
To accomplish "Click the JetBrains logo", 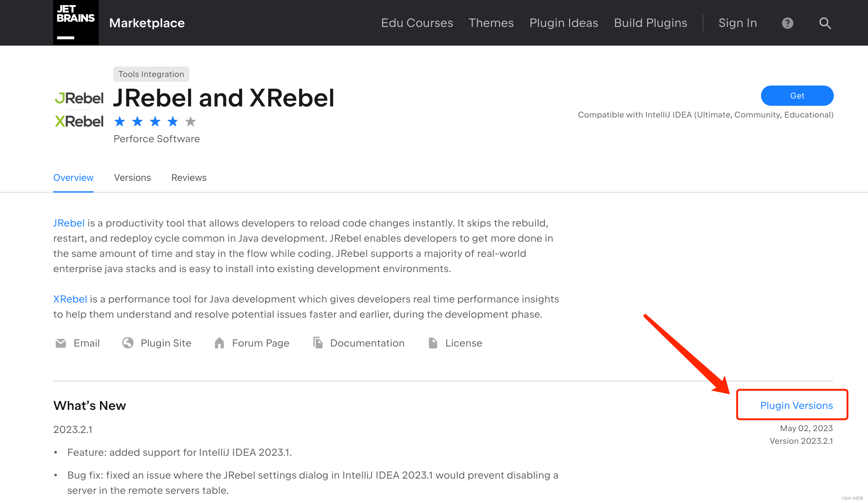I will coord(76,22).
